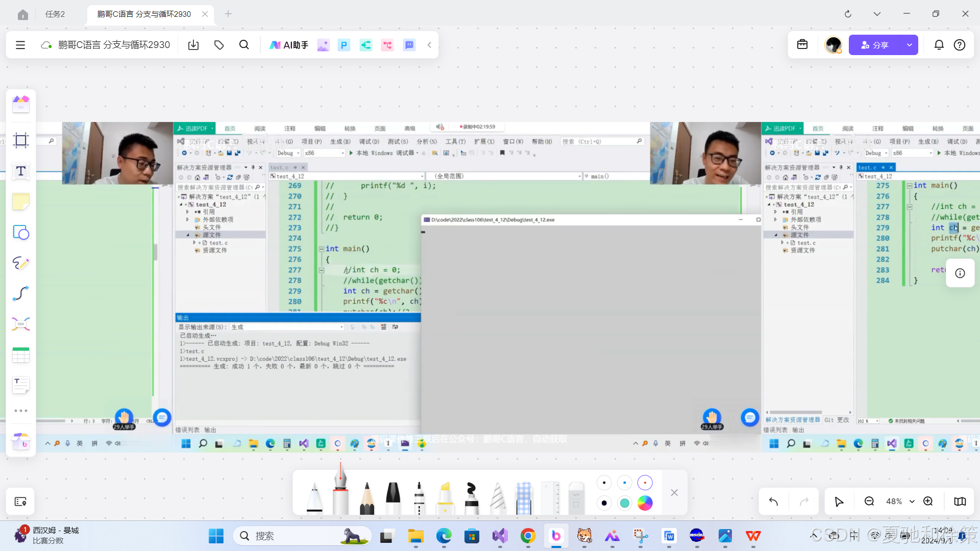Open the hamburger main menu
Screen dimensions: 980x551
pos(20,45)
